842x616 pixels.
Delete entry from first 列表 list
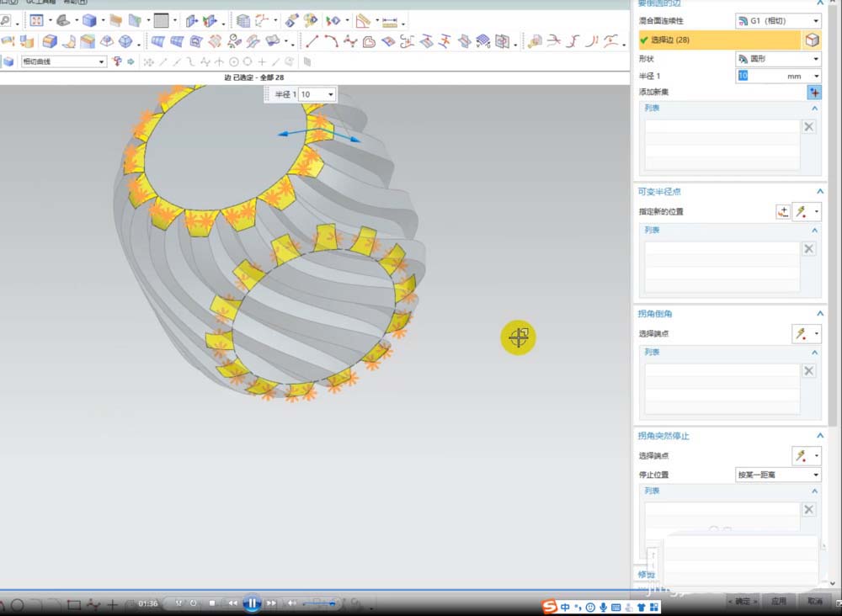pos(808,126)
